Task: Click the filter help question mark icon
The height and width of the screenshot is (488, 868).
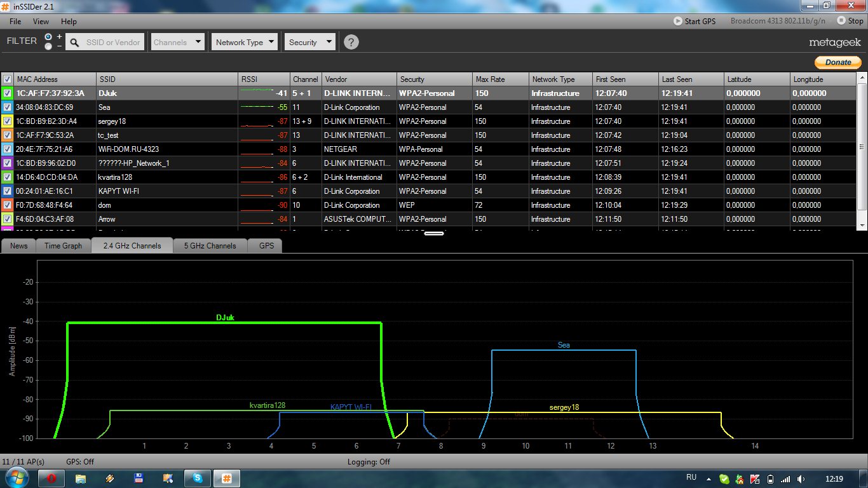Action: (x=351, y=43)
